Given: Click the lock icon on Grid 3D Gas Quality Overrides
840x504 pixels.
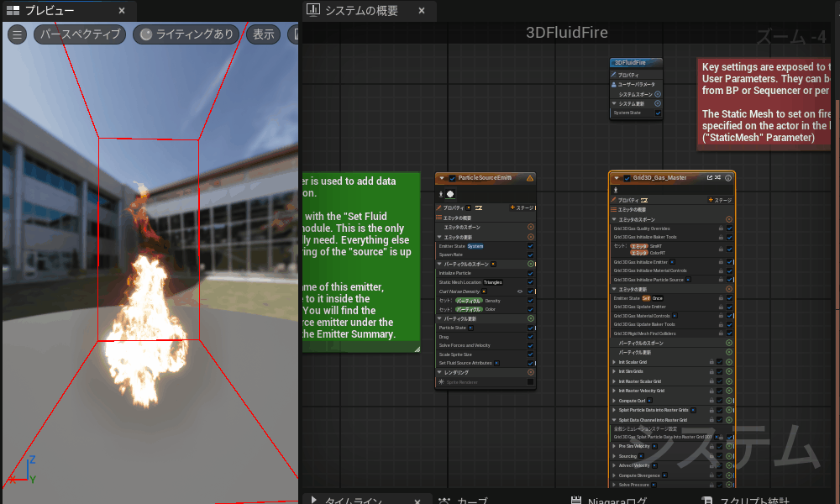Looking at the screenshot, I should [x=721, y=228].
